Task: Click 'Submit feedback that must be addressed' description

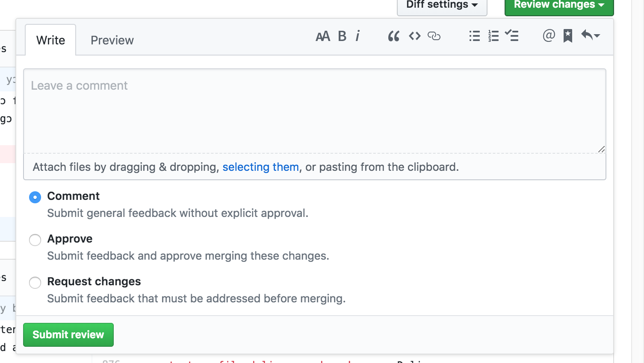Action: point(196,299)
